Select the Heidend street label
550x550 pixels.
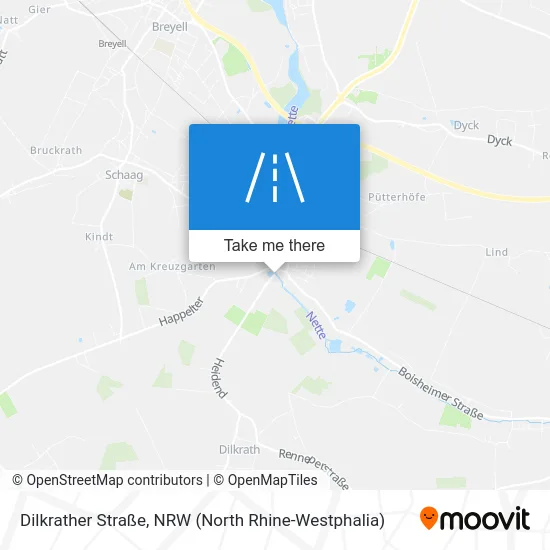click(219, 378)
